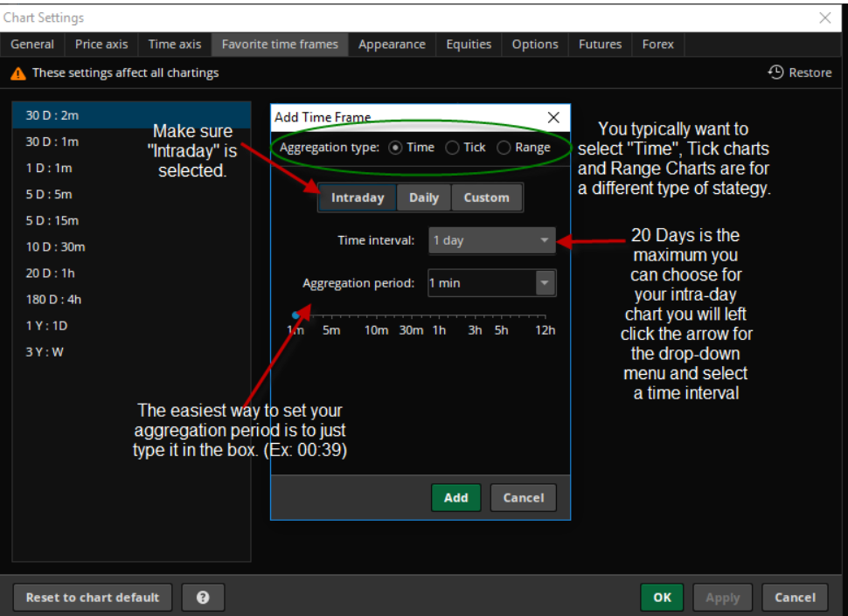This screenshot has width=848, height=616.
Task: Select the 1 D : 1m time frame
Action: (131, 168)
